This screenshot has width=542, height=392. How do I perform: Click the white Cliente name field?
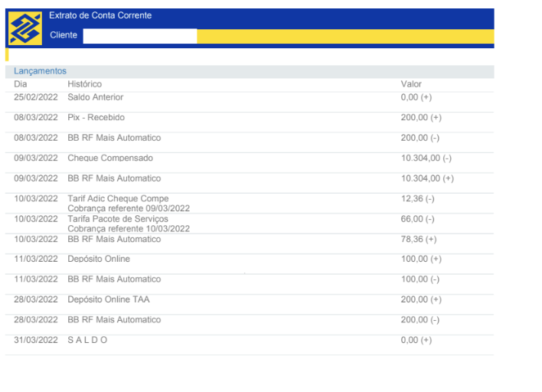pyautogui.click(x=140, y=36)
